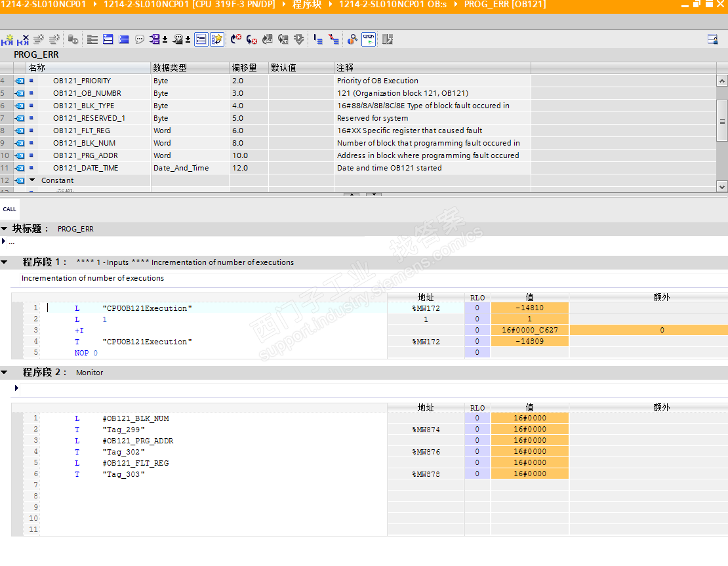Image resolution: width=728 pixels, height=566 pixels.
Task: Select the OB121_FLT_REG row name cell
Action: point(81,131)
